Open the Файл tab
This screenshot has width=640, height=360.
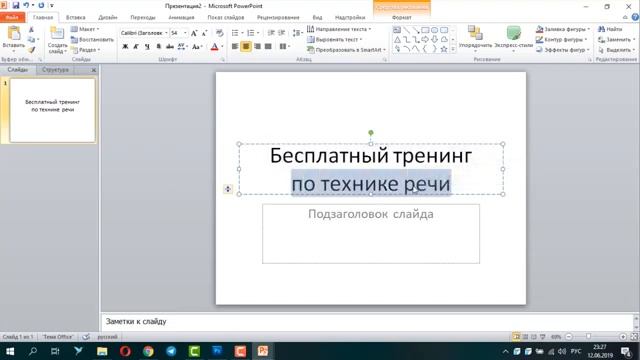pyautogui.click(x=12, y=17)
